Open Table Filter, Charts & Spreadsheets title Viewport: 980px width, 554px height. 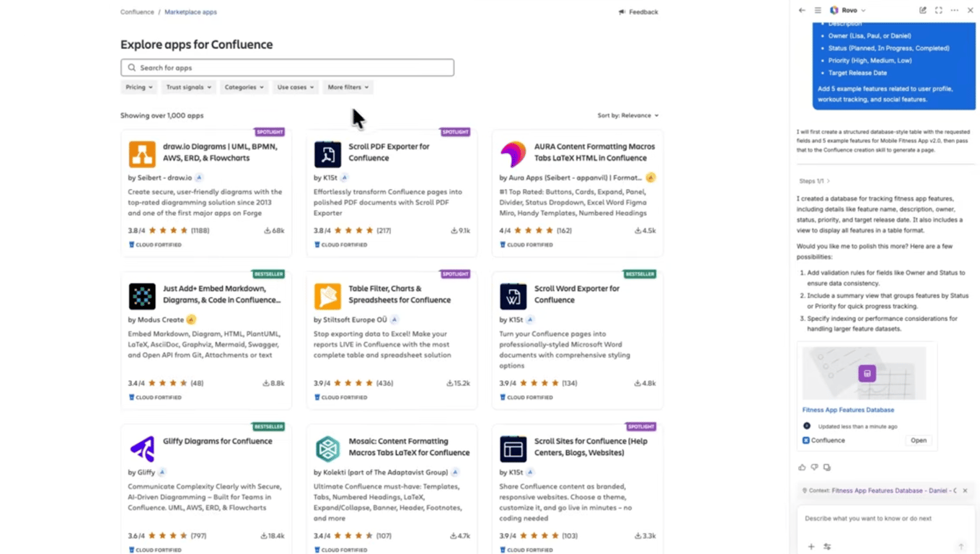click(399, 294)
